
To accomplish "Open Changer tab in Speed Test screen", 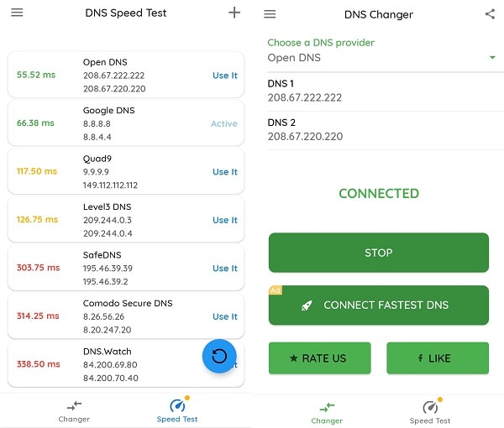I will pyautogui.click(x=74, y=411).
